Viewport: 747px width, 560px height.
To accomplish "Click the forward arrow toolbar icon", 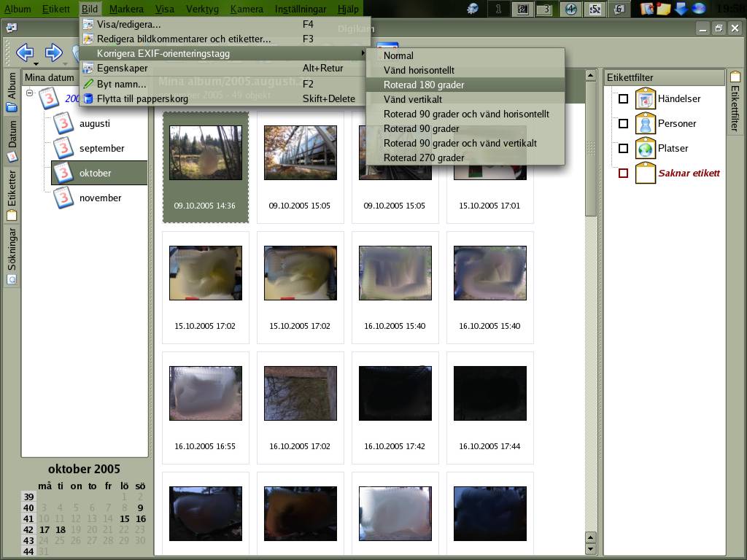I will tap(53, 52).
